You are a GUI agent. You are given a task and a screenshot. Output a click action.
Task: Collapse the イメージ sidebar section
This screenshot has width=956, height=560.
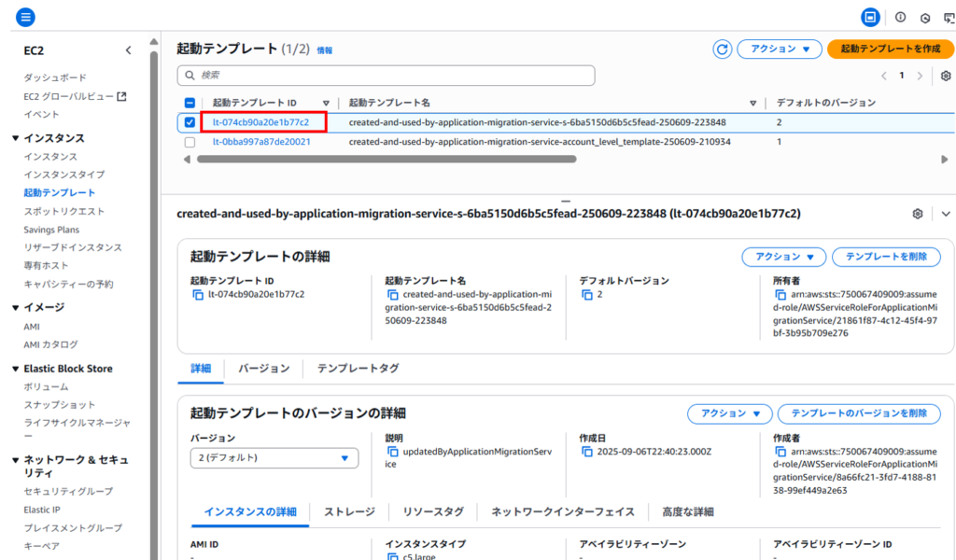(x=15, y=308)
